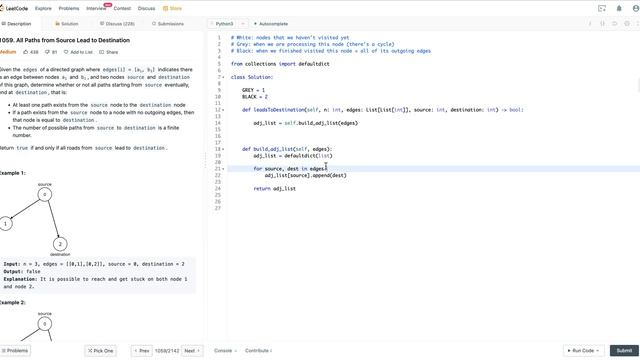
Task: Click Add to List heart button
Action: coord(78,52)
